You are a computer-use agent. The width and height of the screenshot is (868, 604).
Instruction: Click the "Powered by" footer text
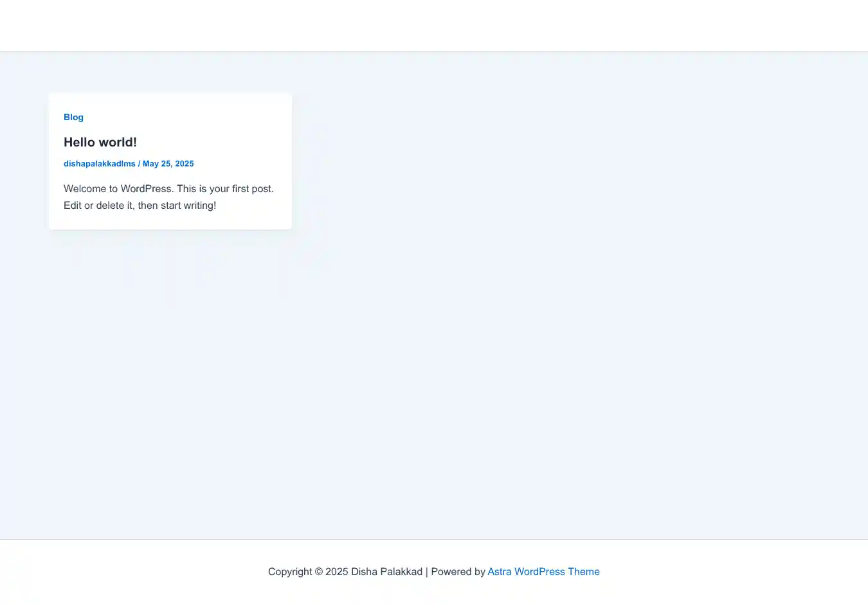pos(458,571)
